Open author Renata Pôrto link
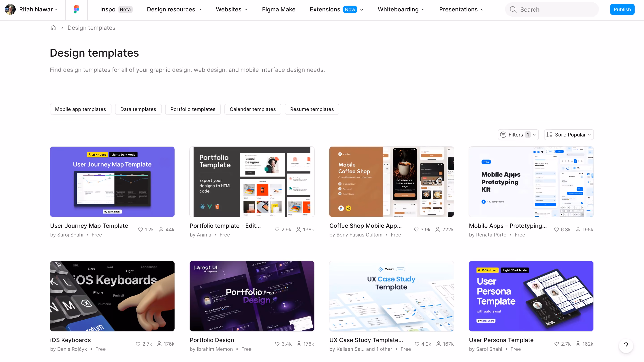The width and height of the screenshot is (644, 362). click(491, 235)
